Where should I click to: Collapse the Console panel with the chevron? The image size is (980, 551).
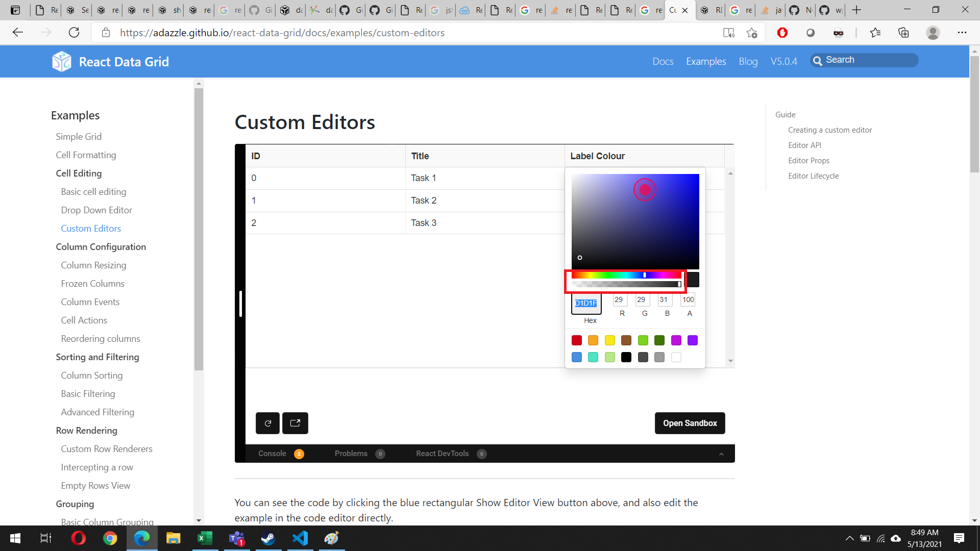(721, 454)
